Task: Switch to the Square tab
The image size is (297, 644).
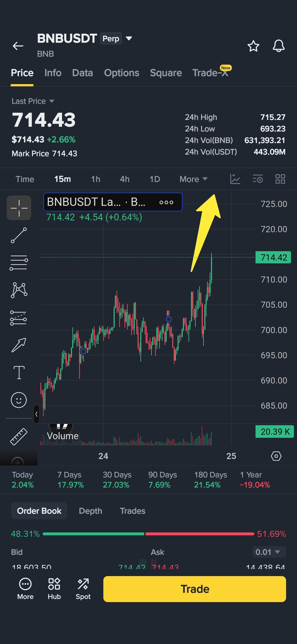Action: [166, 73]
